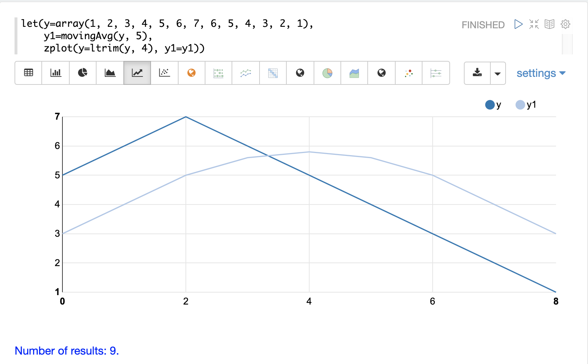Open paragraph options via gear icon
588x364 pixels.
point(565,24)
